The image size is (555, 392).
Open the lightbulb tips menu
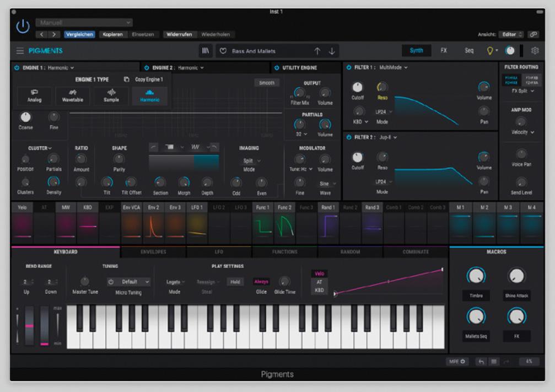[x=491, y=51]
